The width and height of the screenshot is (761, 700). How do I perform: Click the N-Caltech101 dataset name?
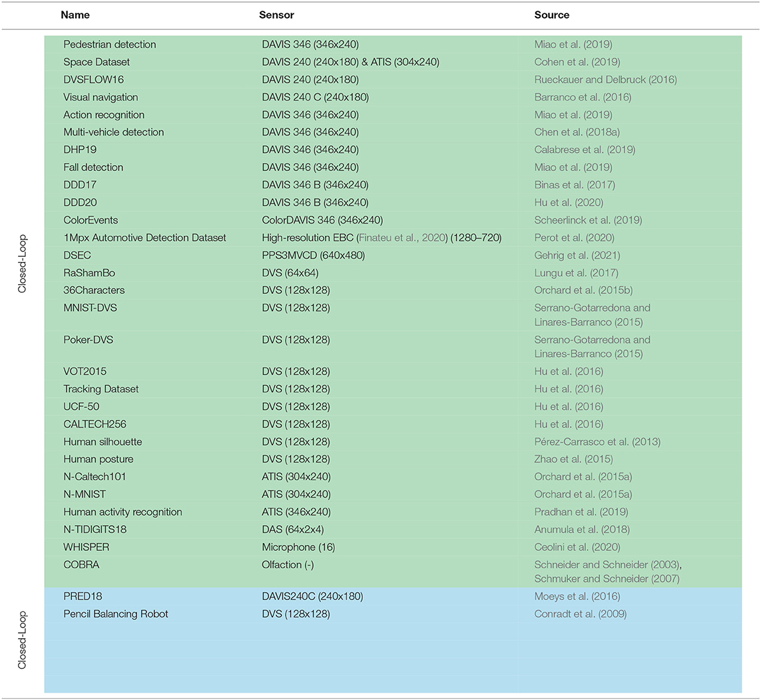click(x=95, y=477)
